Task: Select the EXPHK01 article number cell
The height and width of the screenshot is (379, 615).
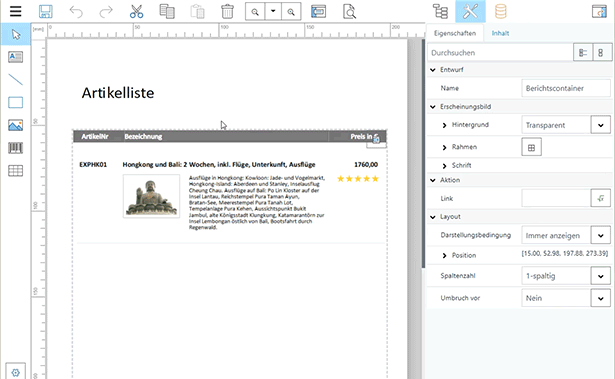Action: [93, 164]
